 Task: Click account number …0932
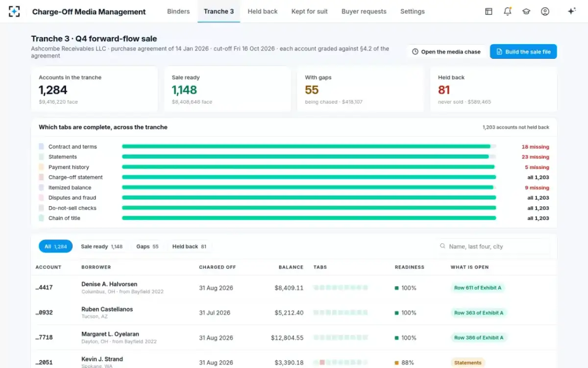(x=44, y=313)
